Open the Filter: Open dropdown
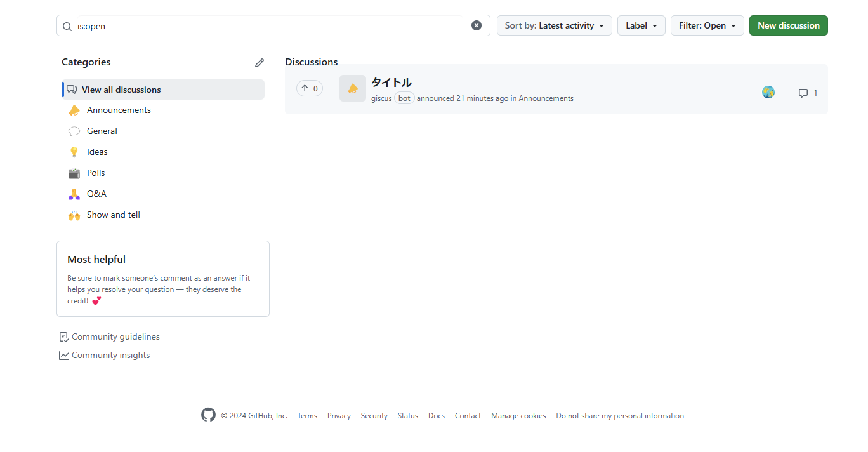The width and height of the screenshot is (868, 452). click(707, 25)
